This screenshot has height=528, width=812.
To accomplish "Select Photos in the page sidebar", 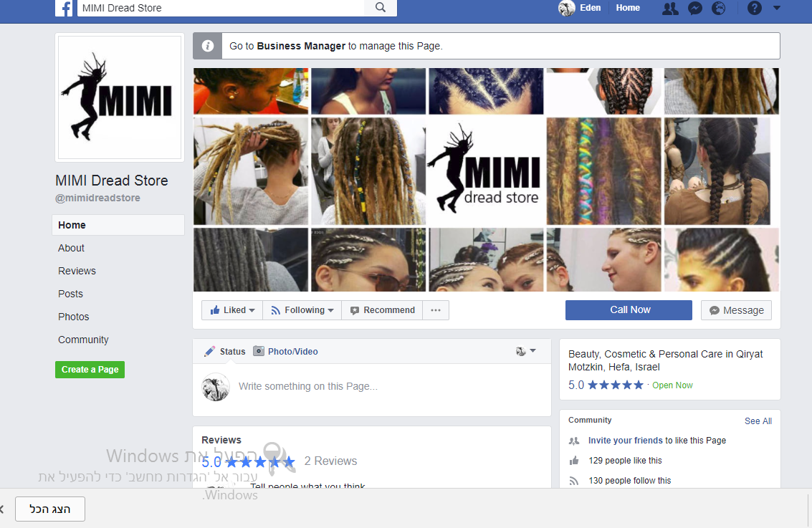I will 74,316.
